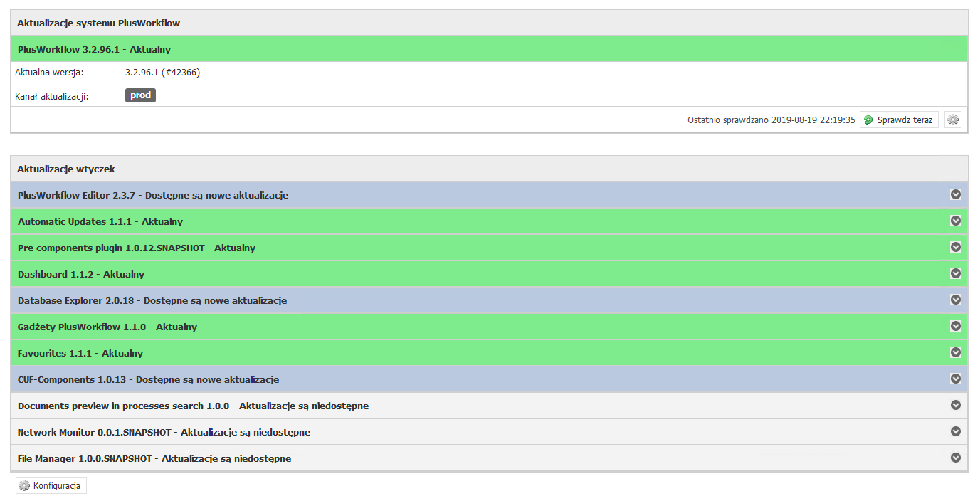This screenshot has height=501, width=980.
Task: Click version value 3.2.96.1 (#42366)
Action: tap(162, 72)
